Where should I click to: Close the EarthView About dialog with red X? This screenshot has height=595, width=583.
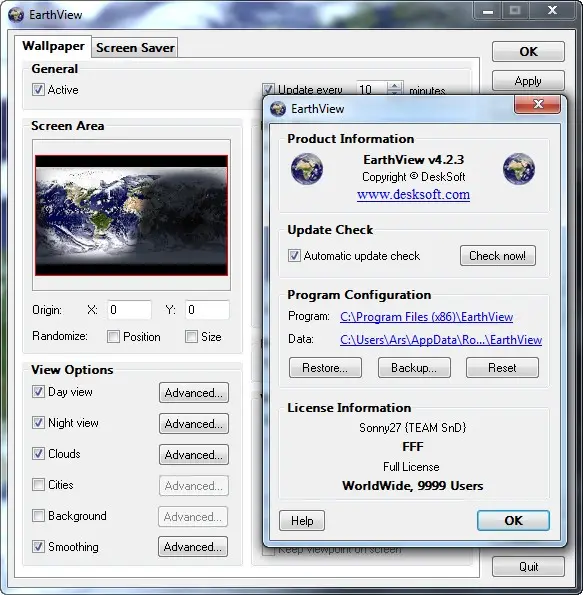click(x=537, y=104)
